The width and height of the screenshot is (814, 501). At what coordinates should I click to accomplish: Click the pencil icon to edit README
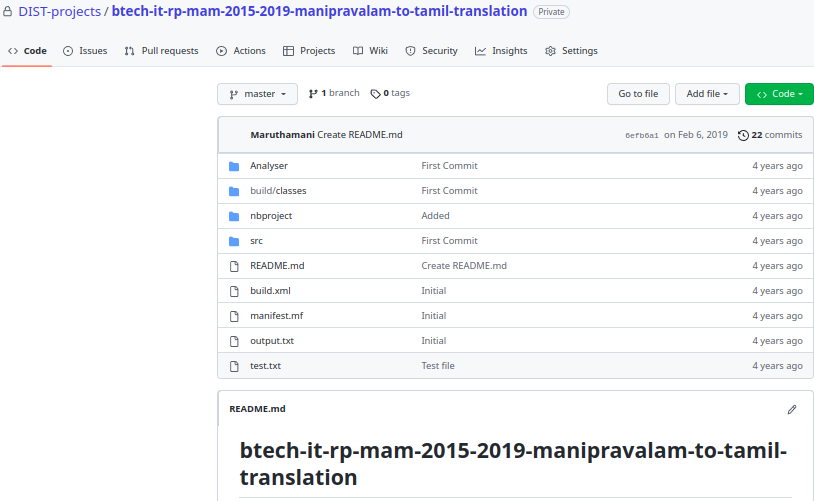(x=792, y=409)
